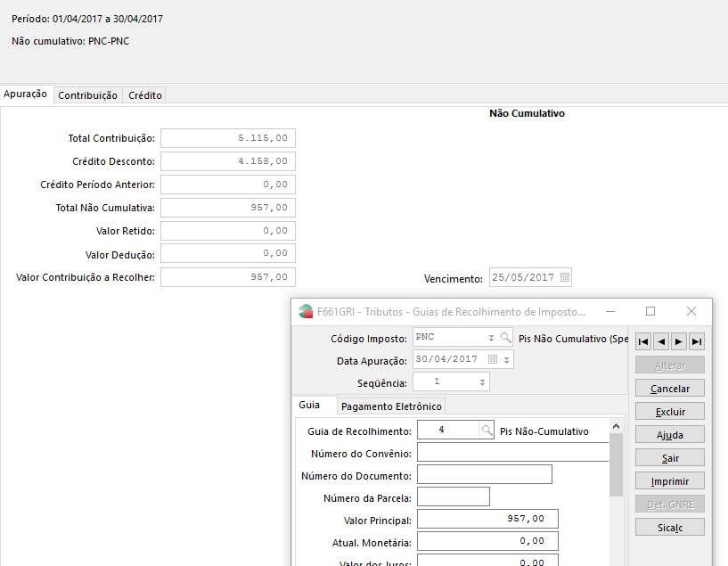This screenshot has height=566, width=728.
Task: Click Crédito Período Anterior field
Action: (228, 185)
